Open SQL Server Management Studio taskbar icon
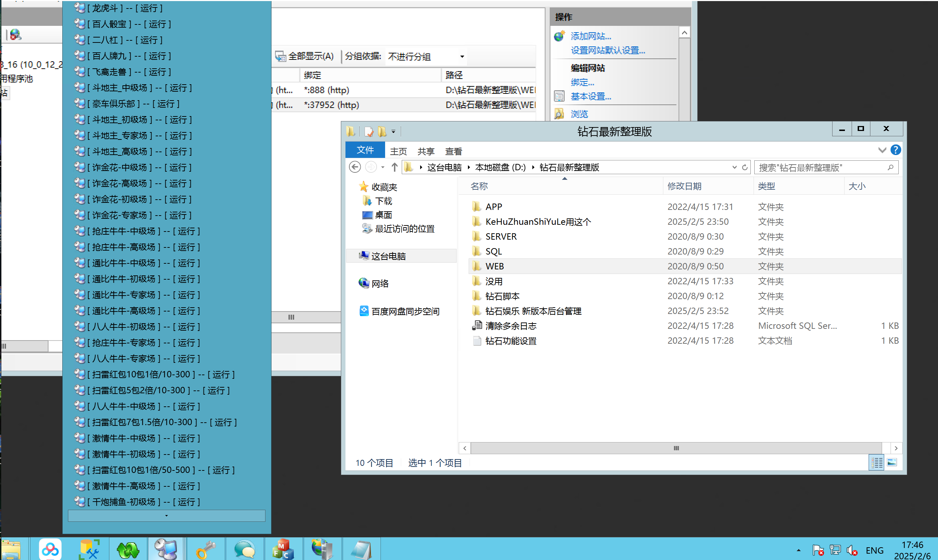The image size is (938, 560). pos(89,549)
